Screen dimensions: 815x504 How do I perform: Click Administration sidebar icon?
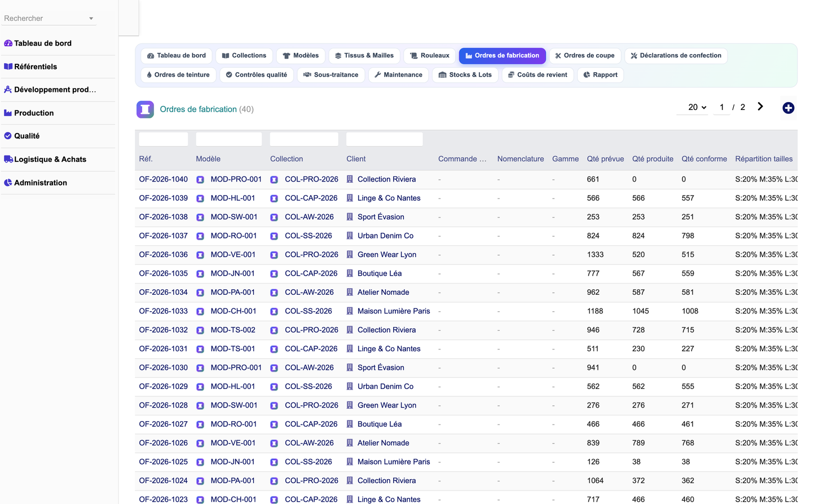[x=8, y=183]
